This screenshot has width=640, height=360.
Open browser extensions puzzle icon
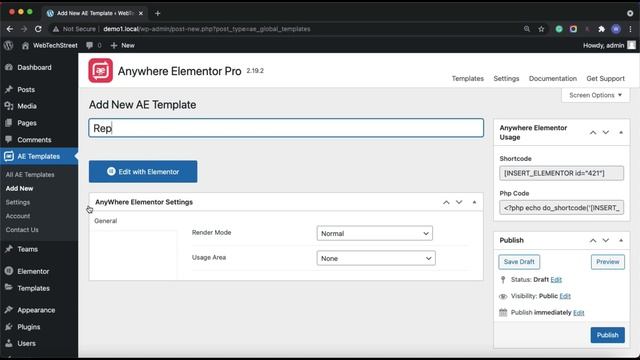(x=601, y=29)
